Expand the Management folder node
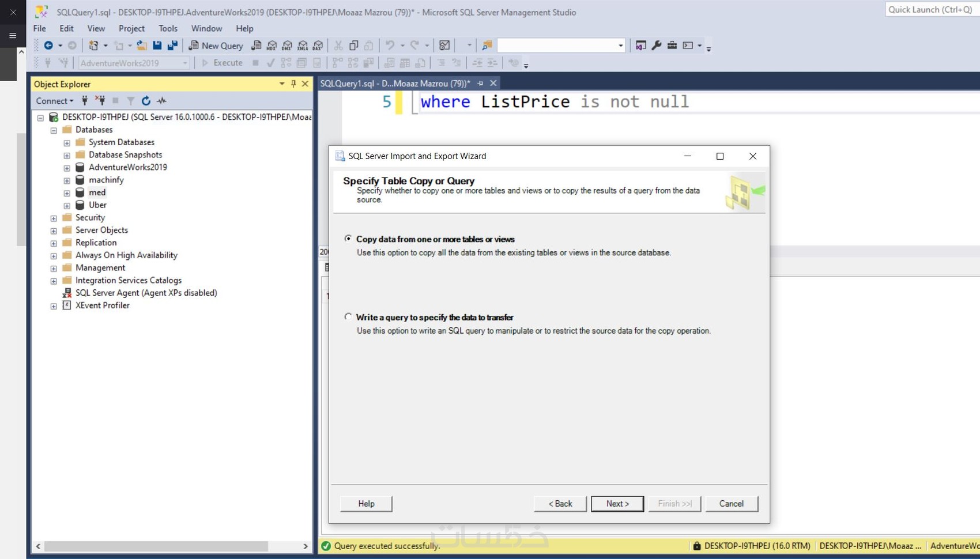 [54, 269]
